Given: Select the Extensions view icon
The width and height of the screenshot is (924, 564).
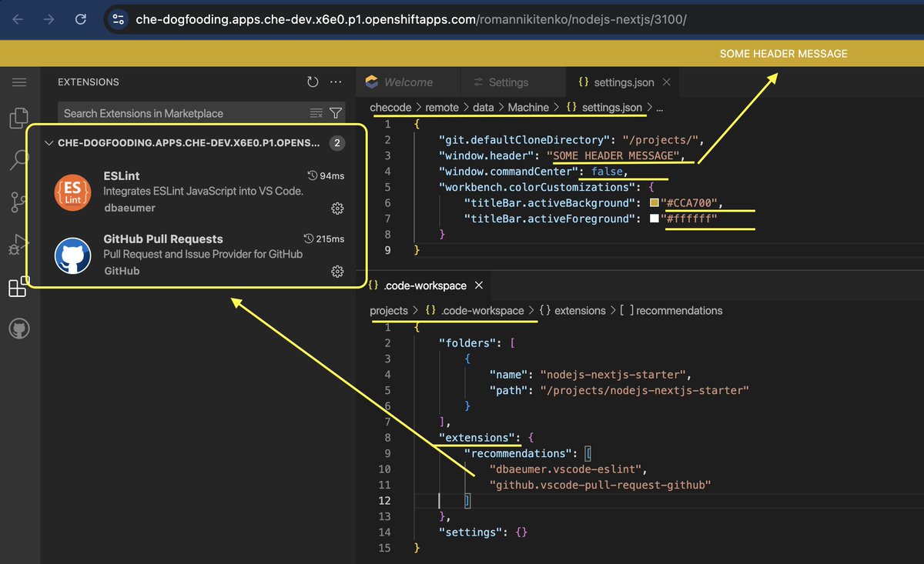Looking at the screenshot, I should click(18, 288).
